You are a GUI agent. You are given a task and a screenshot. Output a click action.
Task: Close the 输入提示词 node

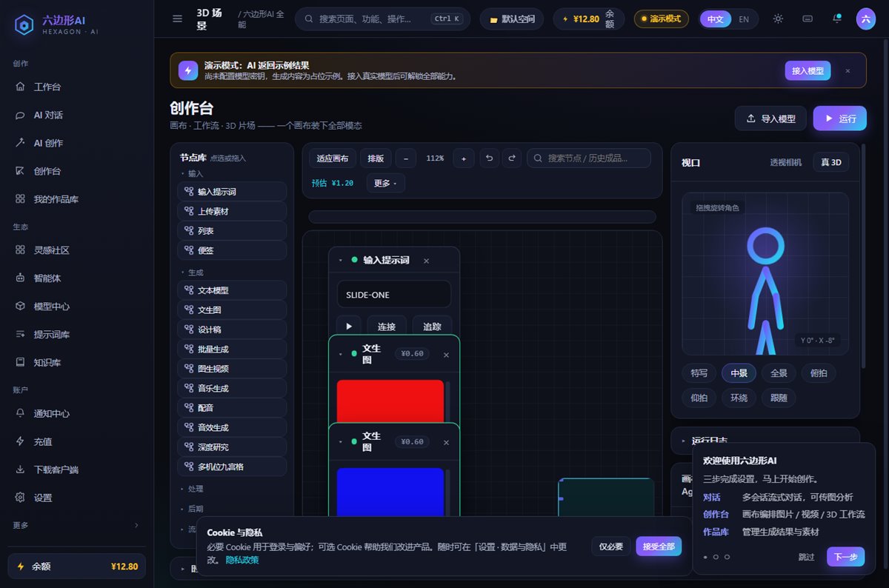[x=426, y=261]
